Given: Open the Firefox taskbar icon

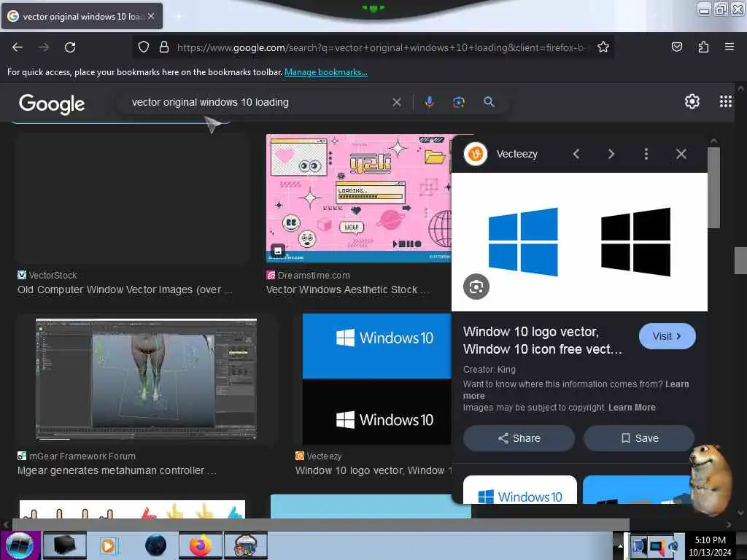Looking at the screenshot, I should [x=200, y=545].
